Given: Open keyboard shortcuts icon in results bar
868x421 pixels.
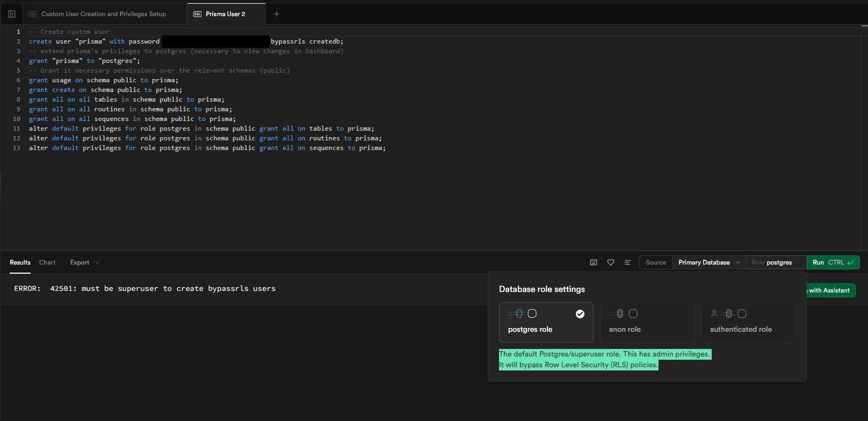Looking at the screenshot, I should tap(594, 262).
